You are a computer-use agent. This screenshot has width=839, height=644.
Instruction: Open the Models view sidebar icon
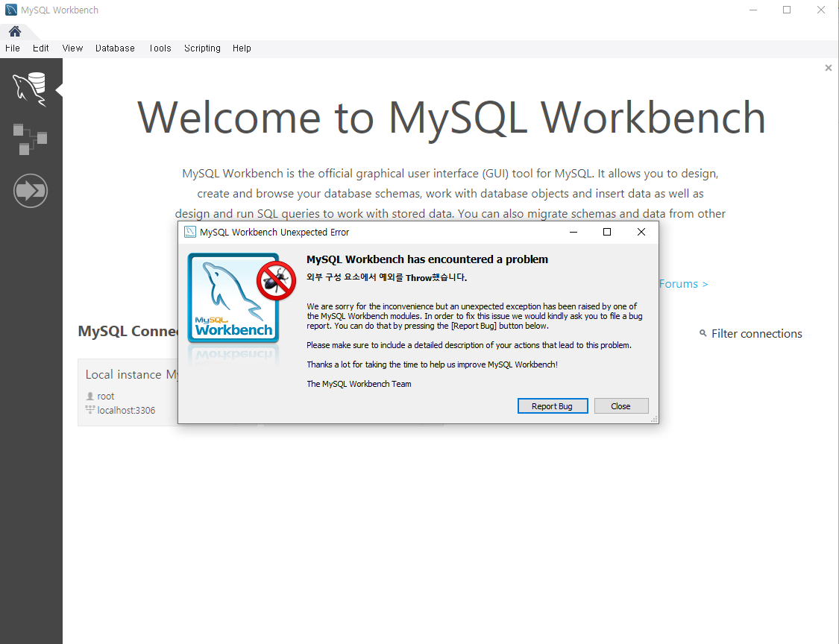[x=30, y=139]
